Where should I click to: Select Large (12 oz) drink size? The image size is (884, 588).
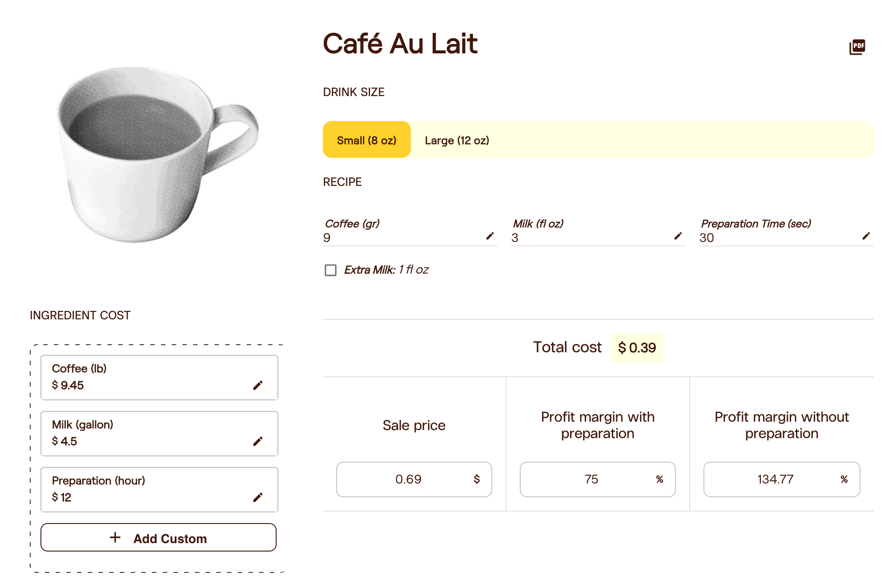pos(457,141)
